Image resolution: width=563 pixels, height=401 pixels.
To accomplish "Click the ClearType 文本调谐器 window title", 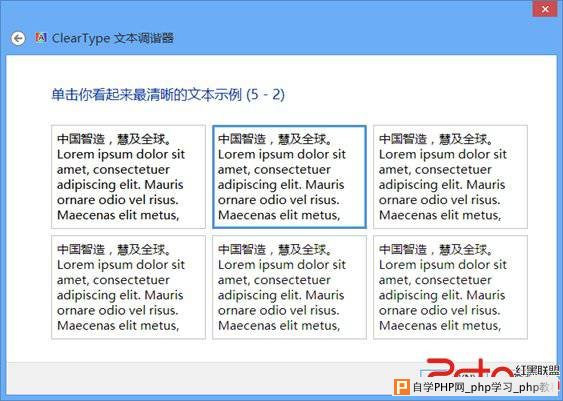I will pos(113,38).
